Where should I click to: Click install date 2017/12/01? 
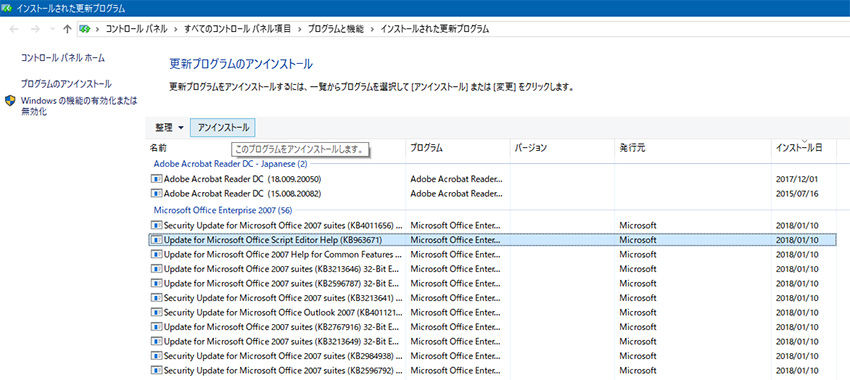(x=797, y=179)
